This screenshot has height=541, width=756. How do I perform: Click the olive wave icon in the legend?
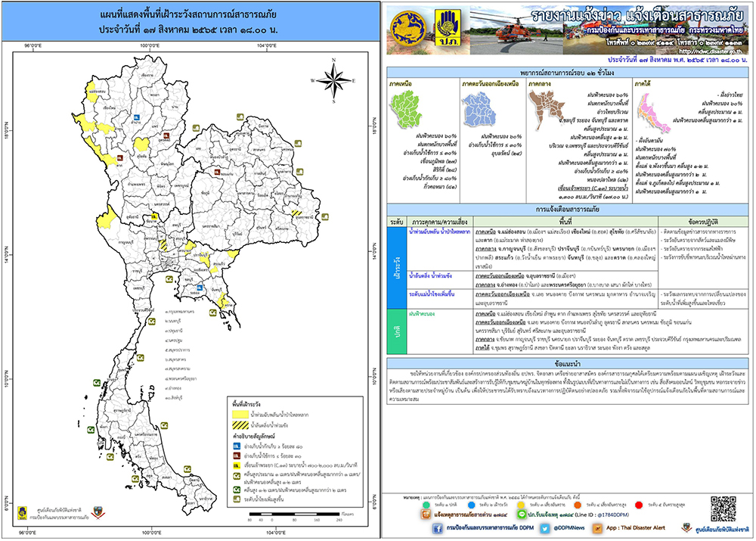(237, 476)
